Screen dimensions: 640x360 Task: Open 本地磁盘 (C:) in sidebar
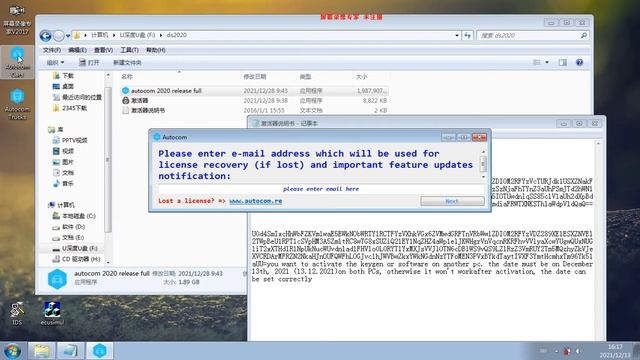74,216
